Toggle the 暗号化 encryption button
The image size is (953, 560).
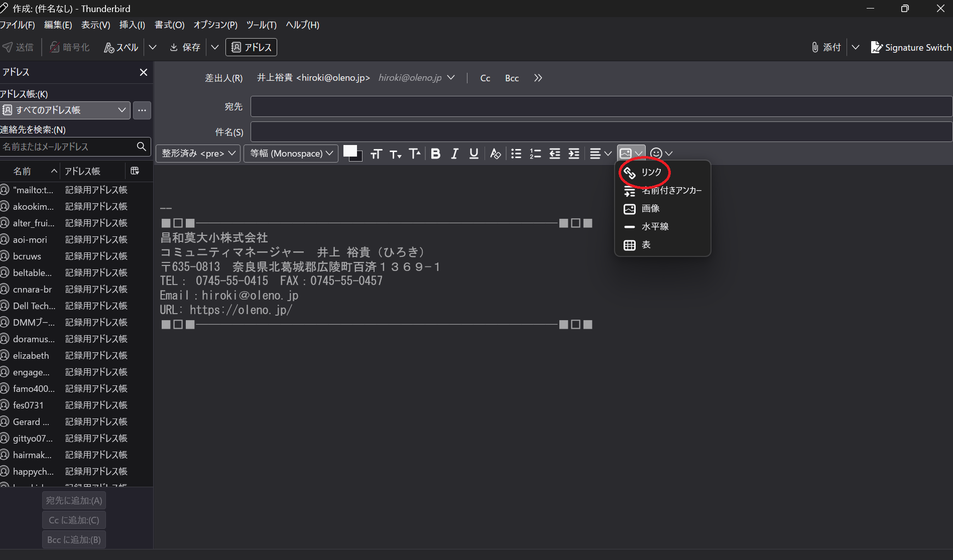70,47
